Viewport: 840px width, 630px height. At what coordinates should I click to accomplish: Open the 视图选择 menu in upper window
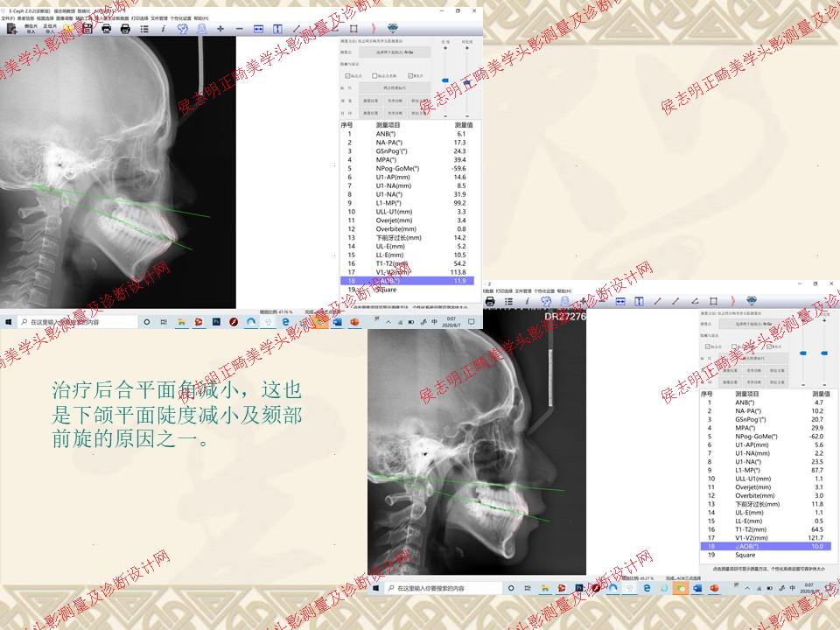coord(45,18)
